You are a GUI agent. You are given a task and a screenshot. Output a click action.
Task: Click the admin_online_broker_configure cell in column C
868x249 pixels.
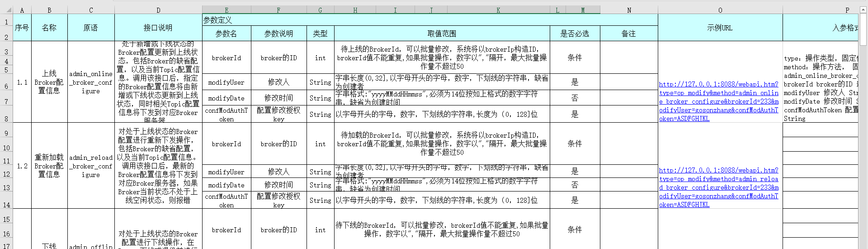click(x=91, y=82)
